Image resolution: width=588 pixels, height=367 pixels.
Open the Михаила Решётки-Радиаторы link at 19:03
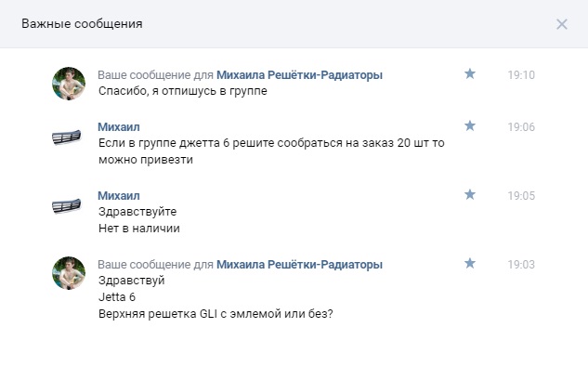(299, 264)
